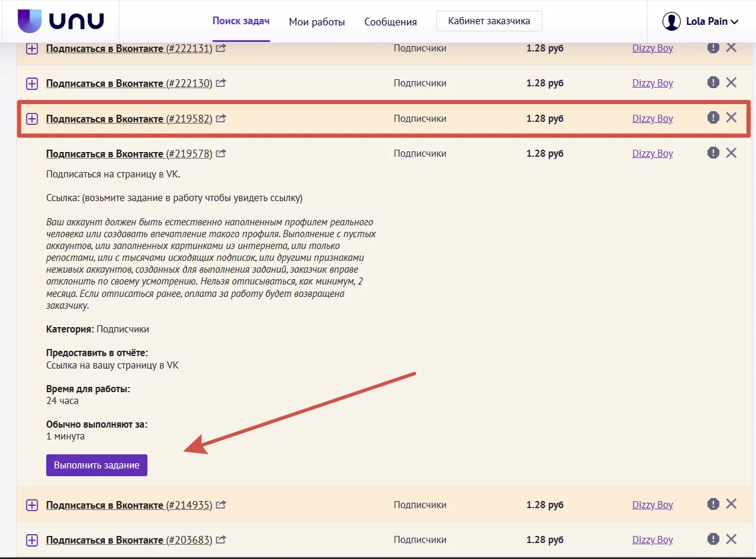Click the Категория: Подписчики line
The image size is (756, 559).
coord(98,329)
